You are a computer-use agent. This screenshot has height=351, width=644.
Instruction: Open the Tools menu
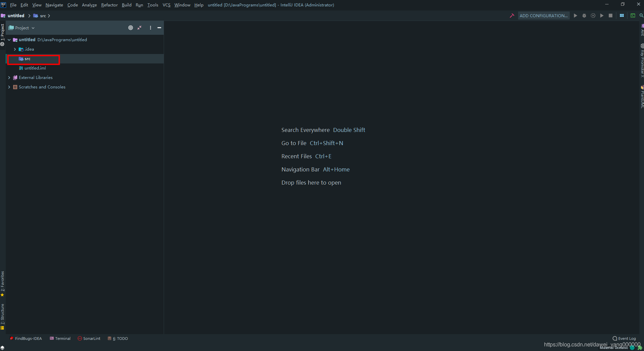[153, 5]
